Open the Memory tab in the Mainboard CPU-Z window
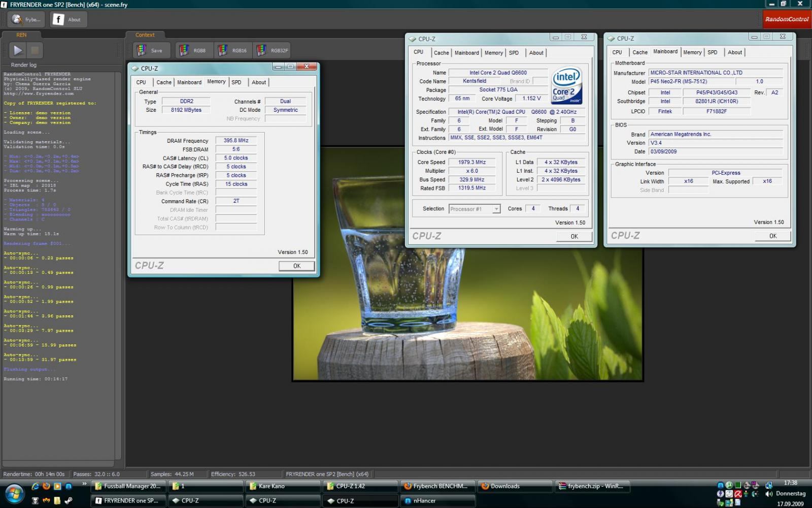812x508 pixels. pos(692,52)
